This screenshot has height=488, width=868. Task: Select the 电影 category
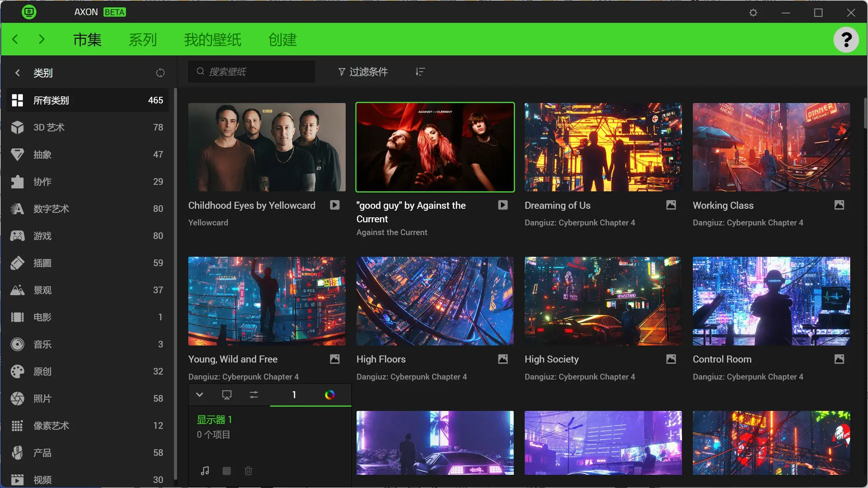(x=88, y=317)
